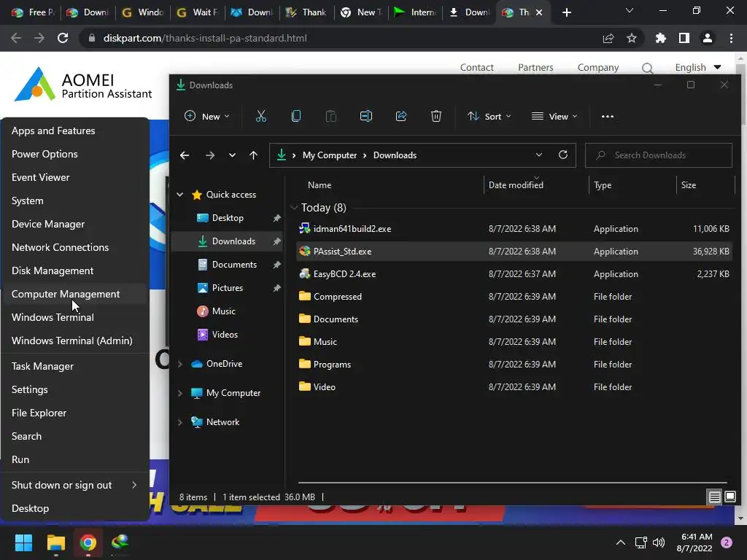Screen dimensions: 747x560
Task: Select Device Manager in the menu
Action: pyautogui.click(x=75, y=224)
